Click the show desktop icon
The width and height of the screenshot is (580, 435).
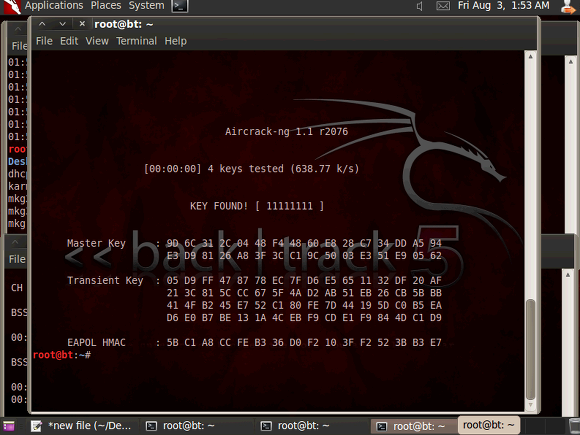[x=9, y=426]
